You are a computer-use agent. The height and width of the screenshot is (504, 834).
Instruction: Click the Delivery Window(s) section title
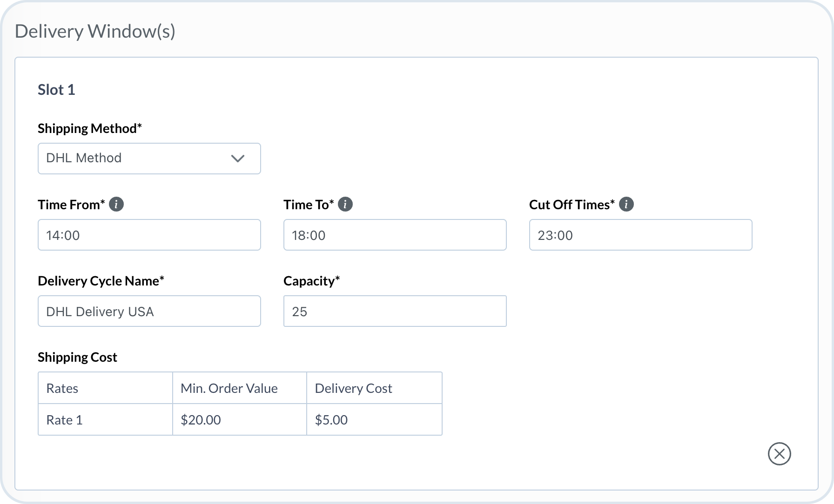(95, 31)
